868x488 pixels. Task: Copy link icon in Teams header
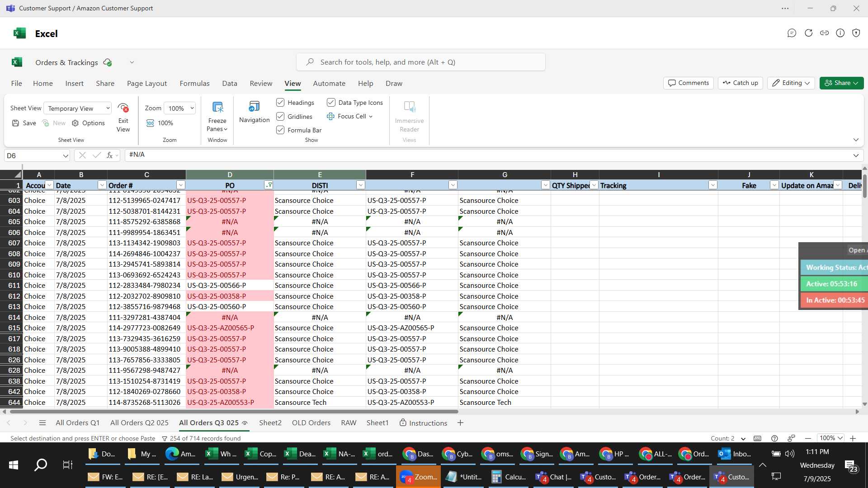pos(824,33)
